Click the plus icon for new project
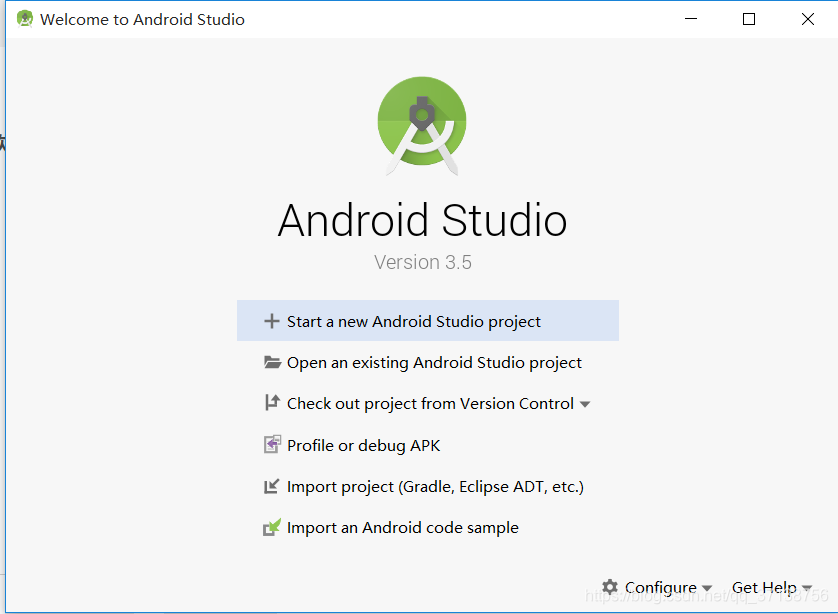This screenshot has width=838, height=614. (x=271, y=321)
